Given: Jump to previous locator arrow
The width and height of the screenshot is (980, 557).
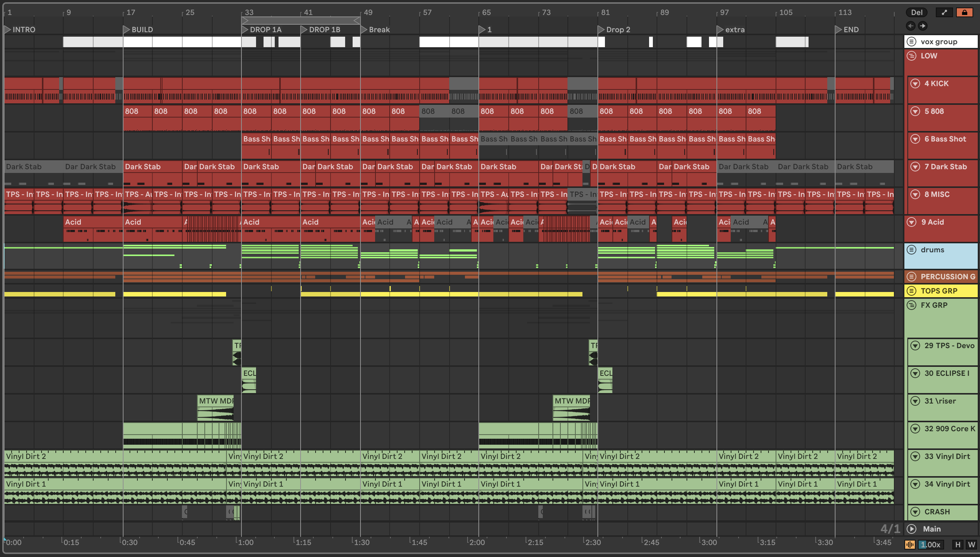Looking at the screenshot, I should (910, 25).
